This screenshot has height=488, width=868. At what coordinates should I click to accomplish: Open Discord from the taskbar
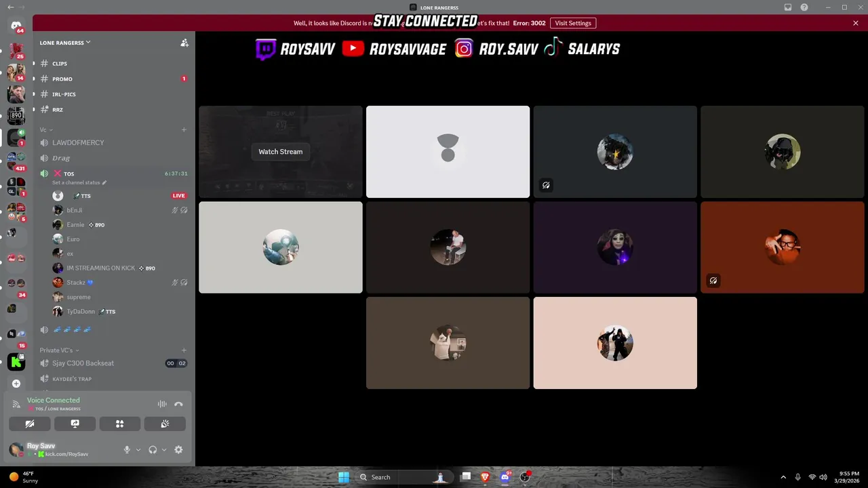[x=505, y=477]
